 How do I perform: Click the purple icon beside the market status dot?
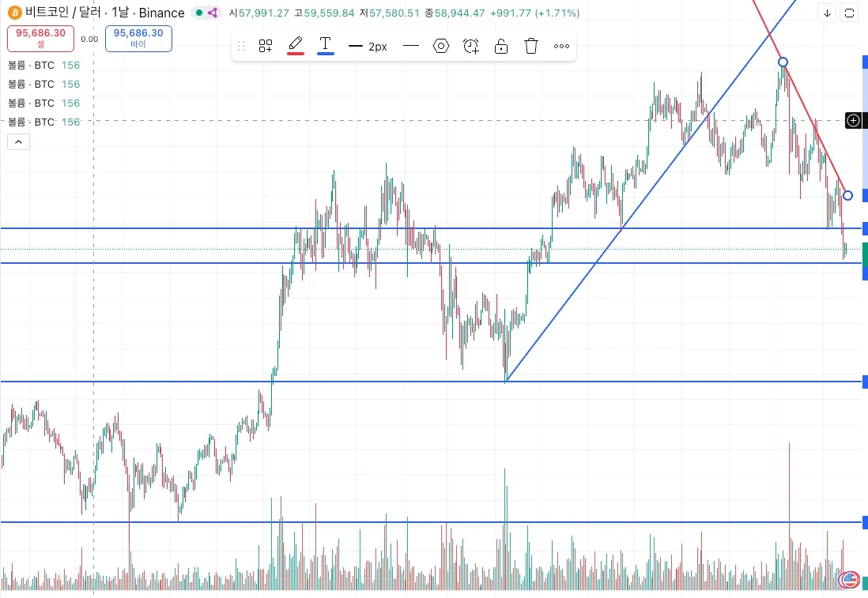(213, 12)
